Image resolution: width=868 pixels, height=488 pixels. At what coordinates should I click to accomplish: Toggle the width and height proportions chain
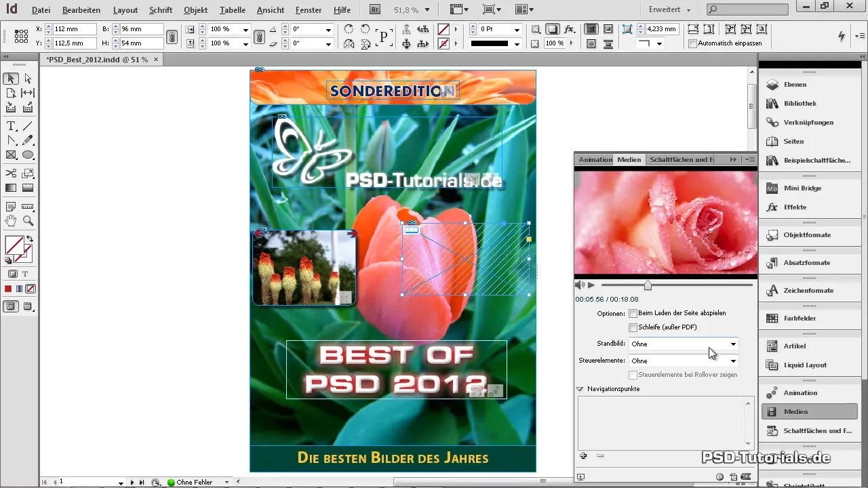(x=172, y=37)
